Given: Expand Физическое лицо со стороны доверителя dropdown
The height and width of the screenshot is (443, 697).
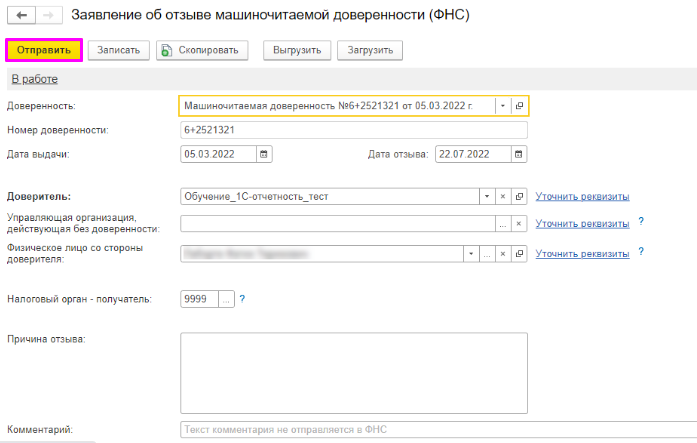Looking at the screenshot, I should [x=471, y=254].
